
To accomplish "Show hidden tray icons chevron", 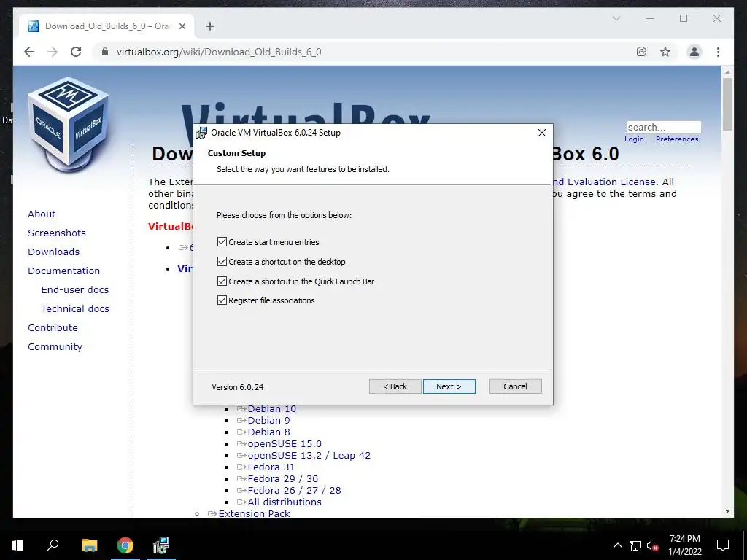I will coord(617,545).
